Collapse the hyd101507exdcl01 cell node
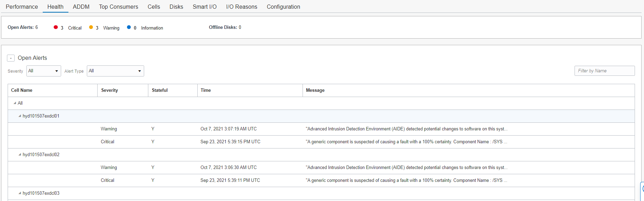 (x=20, y=116)
